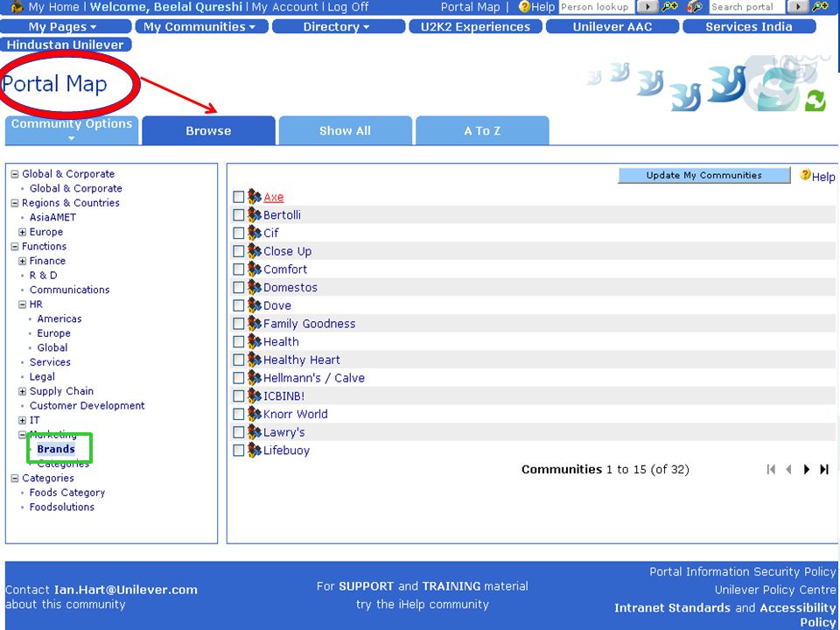840x630 pixels.
Task: Jump to the first communities page arrow
Action: tap(771, 469)
